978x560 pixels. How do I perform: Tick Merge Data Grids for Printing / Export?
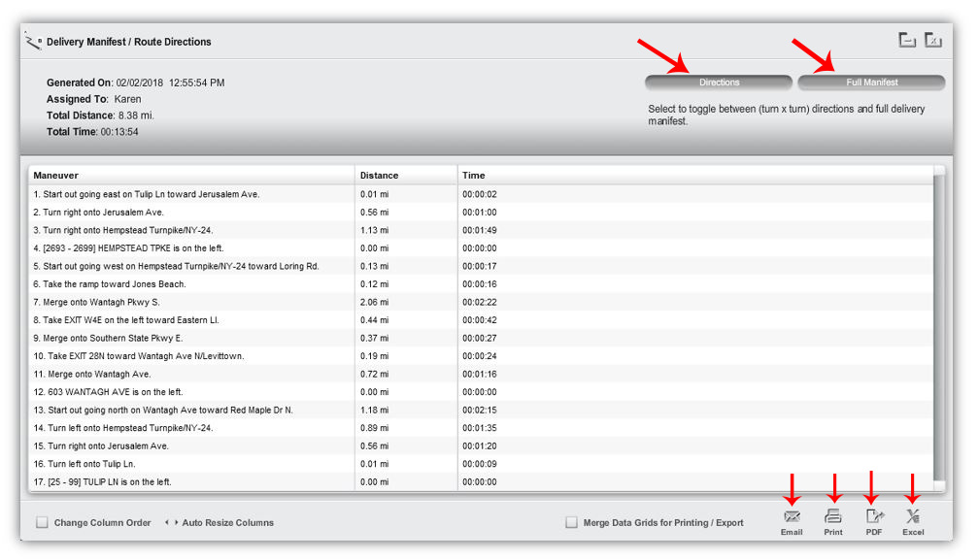571,522
